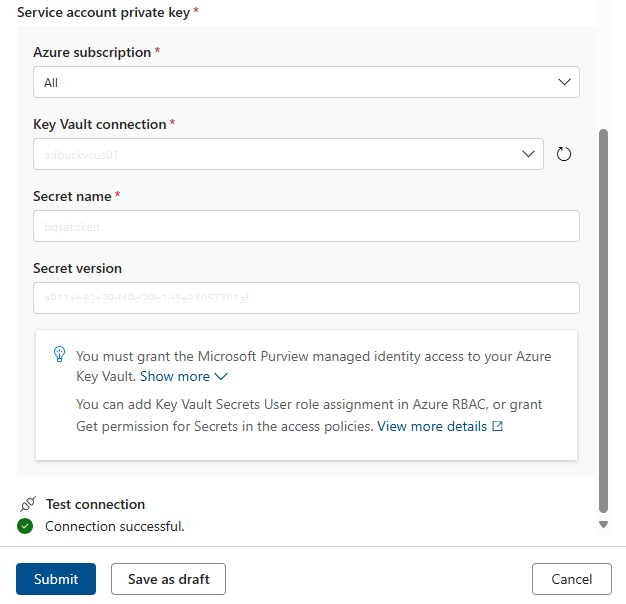Image resolution: width=626 pixels, height=604 pixels.
Task: Click the scrollbar down arrow
Action: click(x=603, y=524)
